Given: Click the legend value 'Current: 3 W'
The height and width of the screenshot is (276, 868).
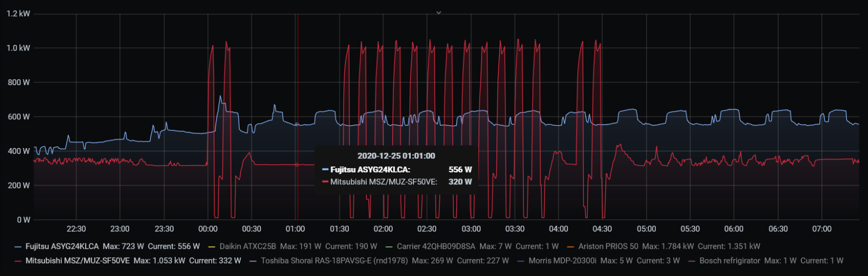Looking at the screenshot, I should tap(658, 261).
